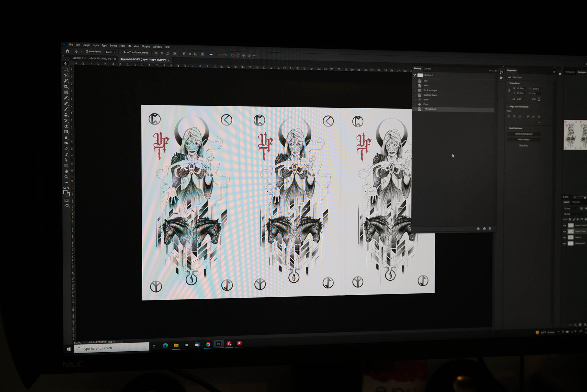The width and height of the screenshot is (587, 392).
Task: Select the Eyedropper tool
Action: point(66,98)
